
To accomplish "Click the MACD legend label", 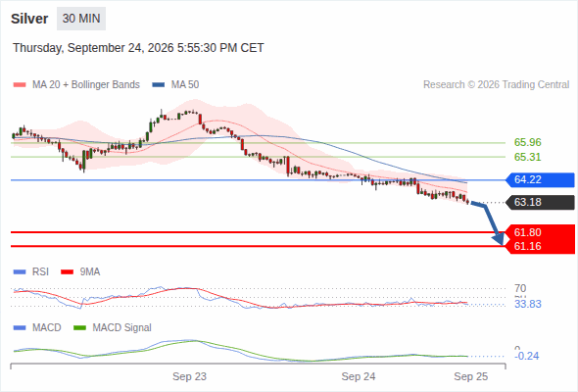I will [x=46, y=328].
